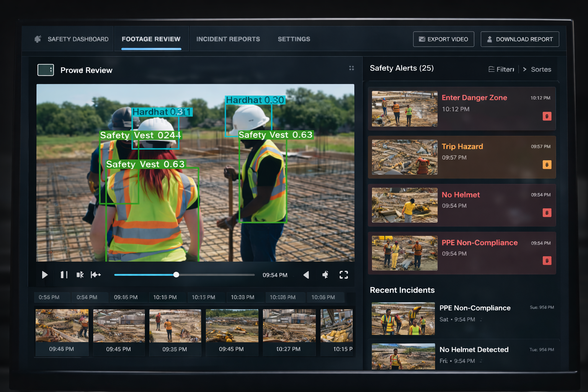588x392 pixels.
Task: Switch to the Incident Reports tab
Action: point(228,39)
